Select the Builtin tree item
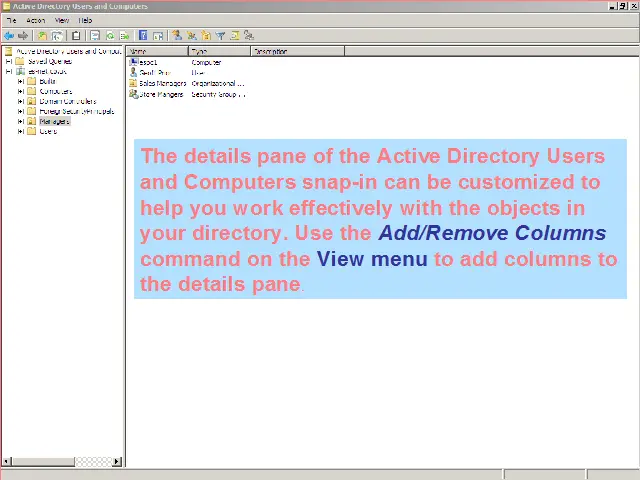This screenshot has width=640, height=480. pyautogui.click(x=47, y=81)
